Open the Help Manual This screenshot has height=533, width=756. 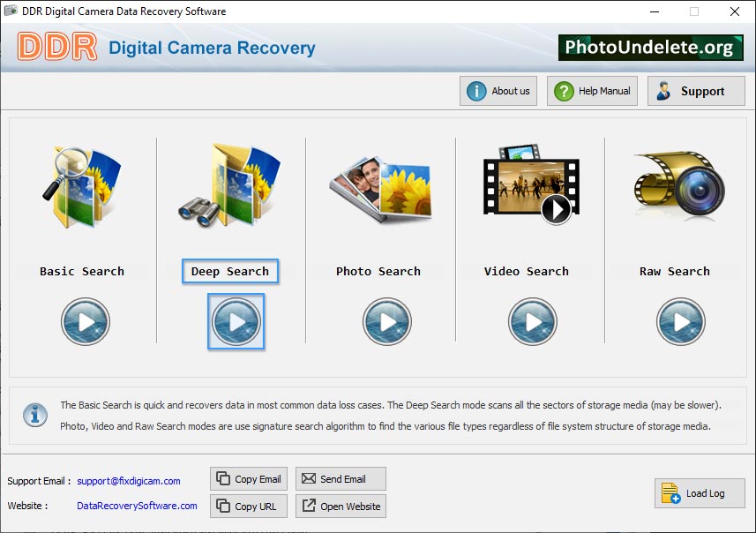(592, 91)
